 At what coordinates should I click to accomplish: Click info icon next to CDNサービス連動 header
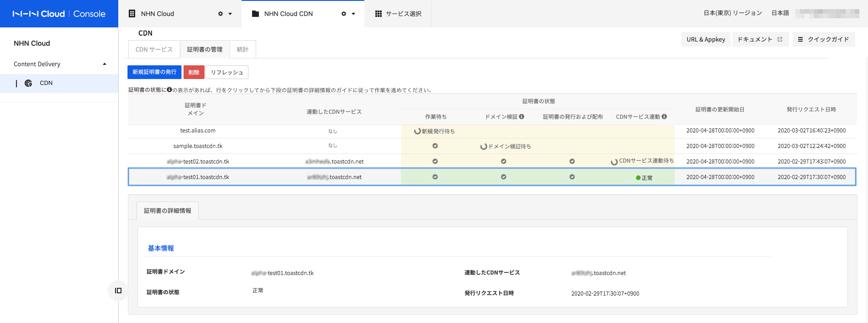coord(664,116)
